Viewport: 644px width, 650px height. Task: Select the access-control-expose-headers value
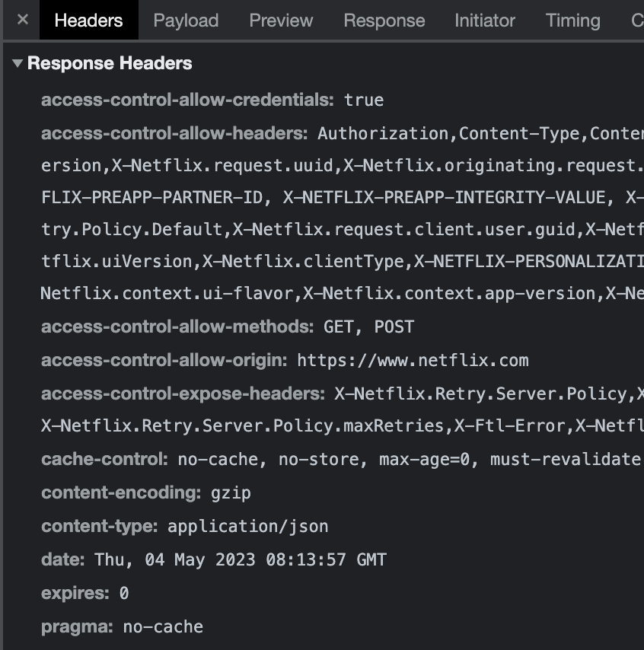(x=487, y=394)
